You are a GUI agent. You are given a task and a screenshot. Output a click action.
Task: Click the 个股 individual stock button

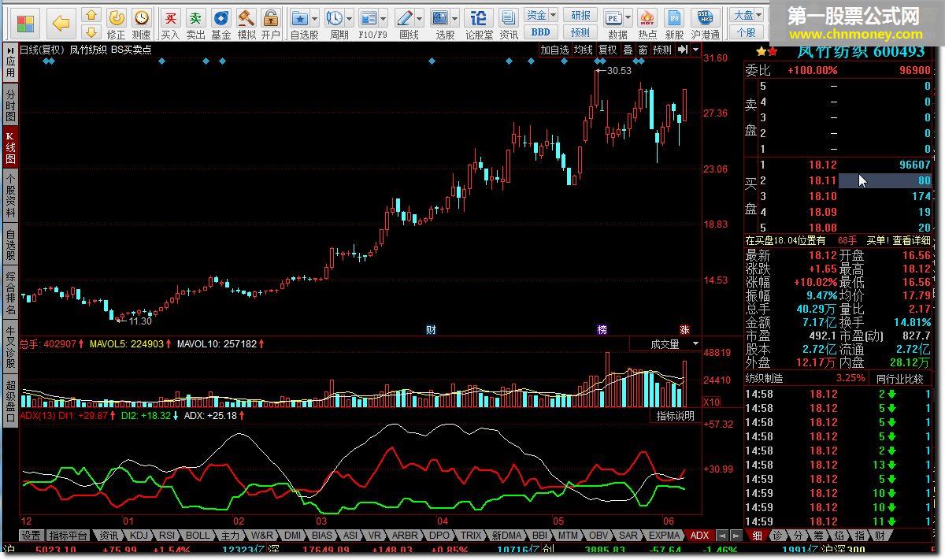746,32
